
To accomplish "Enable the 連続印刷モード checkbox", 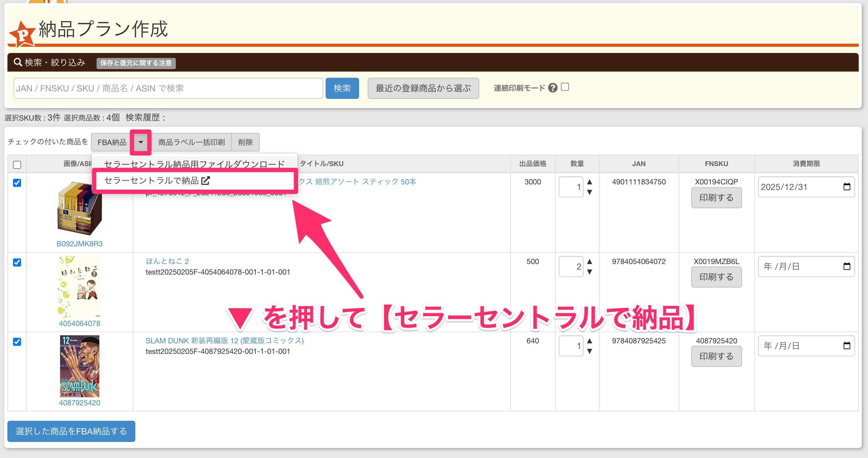I will (565, 87).
